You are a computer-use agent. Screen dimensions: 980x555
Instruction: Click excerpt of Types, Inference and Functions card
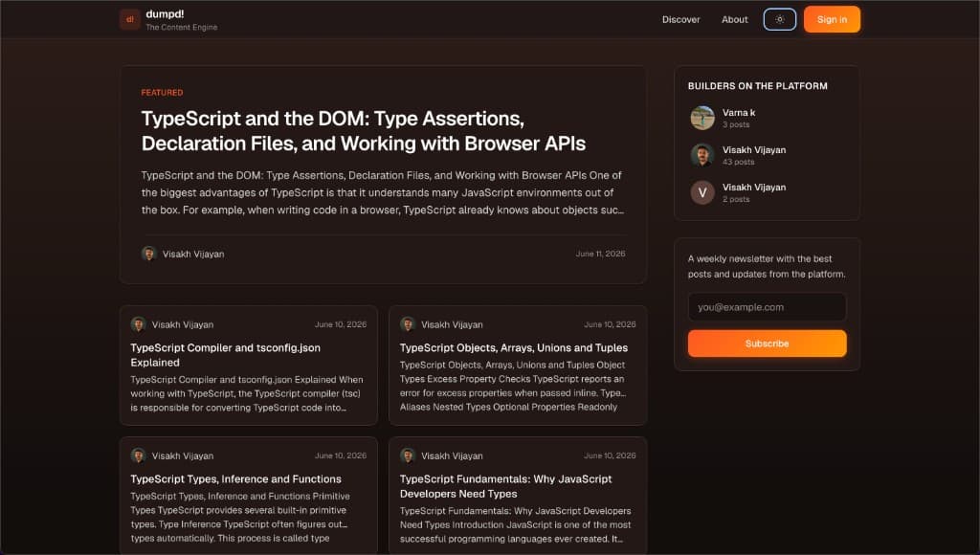coord(240,517)
